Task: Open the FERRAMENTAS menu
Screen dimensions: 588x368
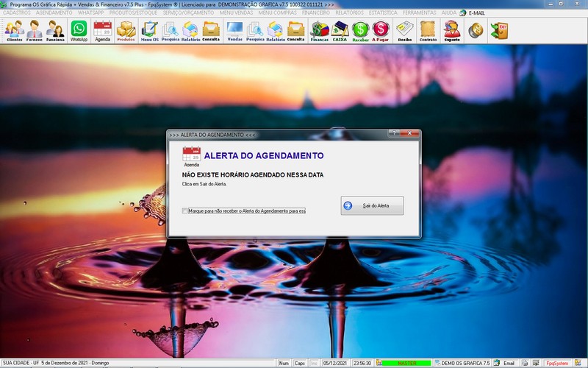Action: click(419, 13)
